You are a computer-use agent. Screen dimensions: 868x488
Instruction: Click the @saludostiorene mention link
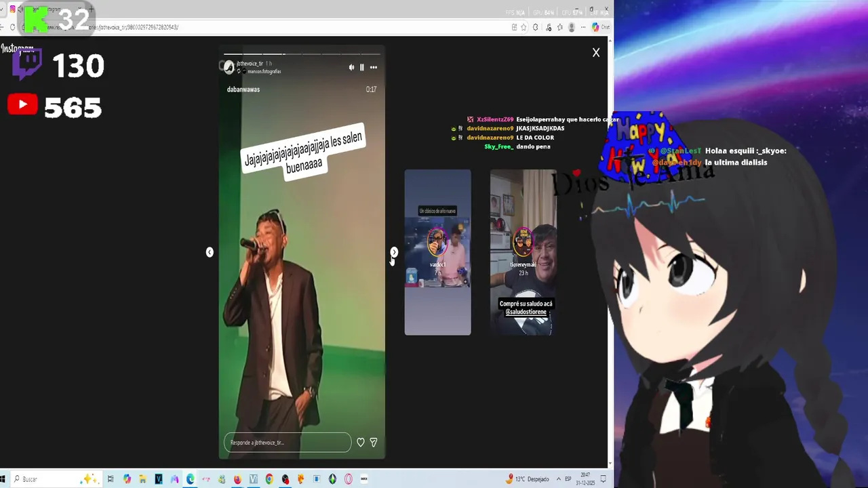click(x=526, y=312)
